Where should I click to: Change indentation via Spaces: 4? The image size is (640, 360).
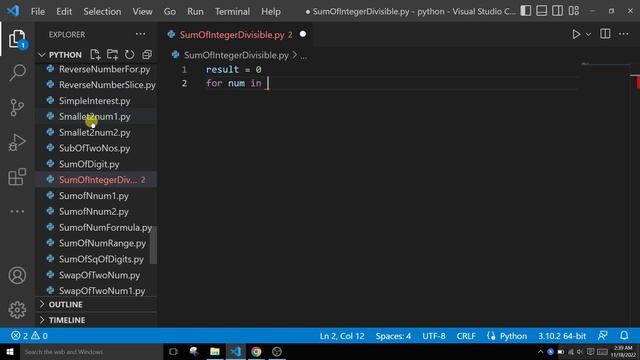coord(393,336)
